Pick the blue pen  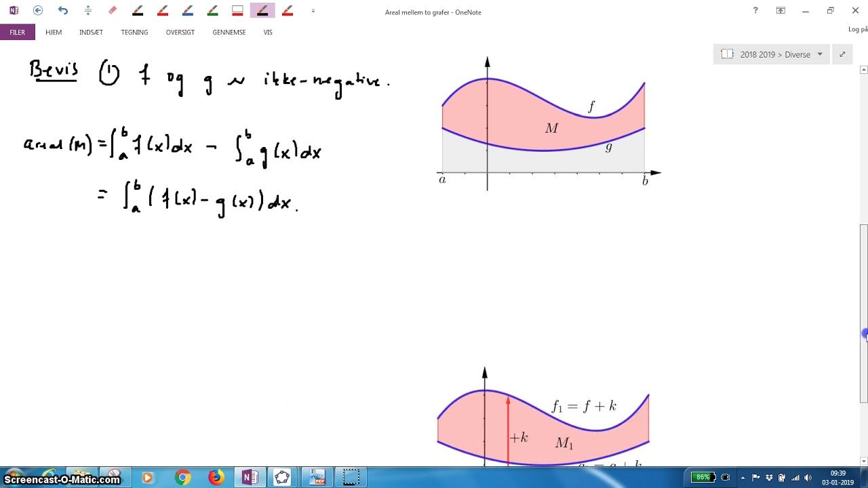[x=188, y=11]
